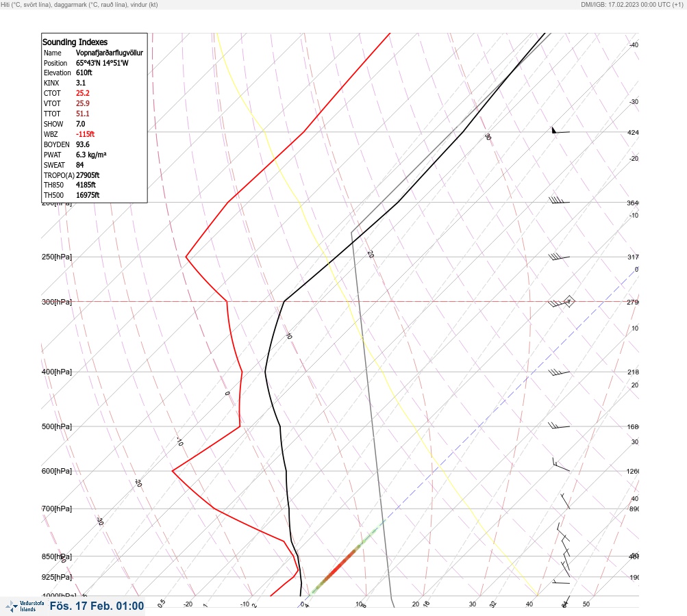The image size is (687, 616).
Task: Click the SWEAT value 84
Action: pos(79,165)
